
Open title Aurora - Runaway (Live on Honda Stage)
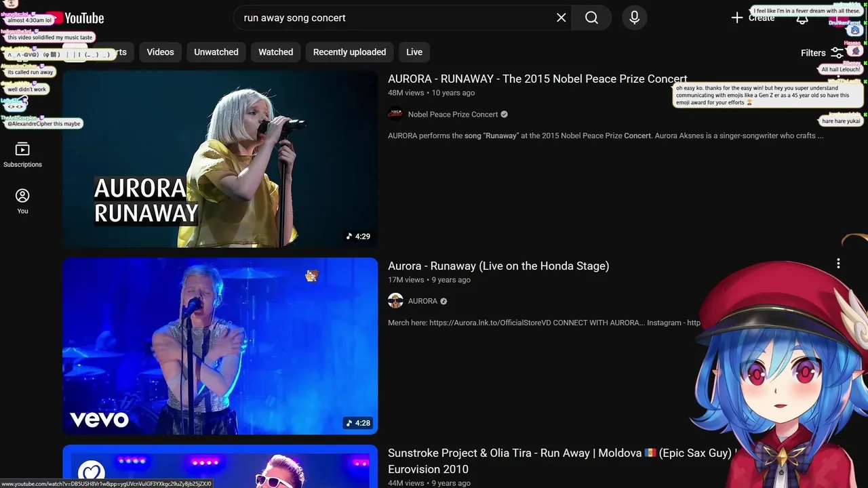[498, 266]
